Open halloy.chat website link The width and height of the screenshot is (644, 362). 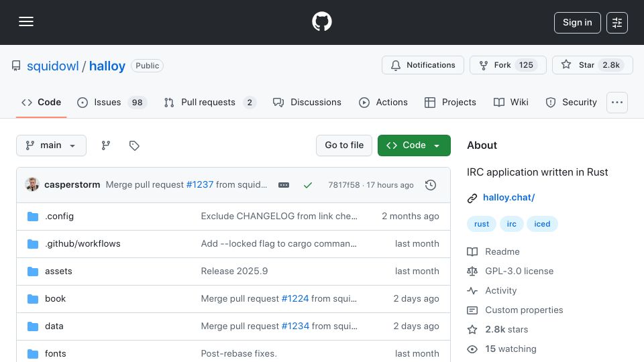pyautogui.click(x=508, y=197)
